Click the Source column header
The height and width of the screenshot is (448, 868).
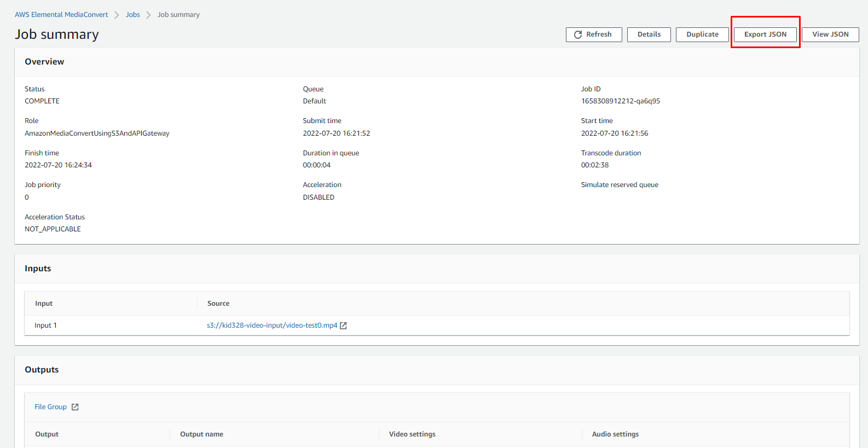(218, 304)
